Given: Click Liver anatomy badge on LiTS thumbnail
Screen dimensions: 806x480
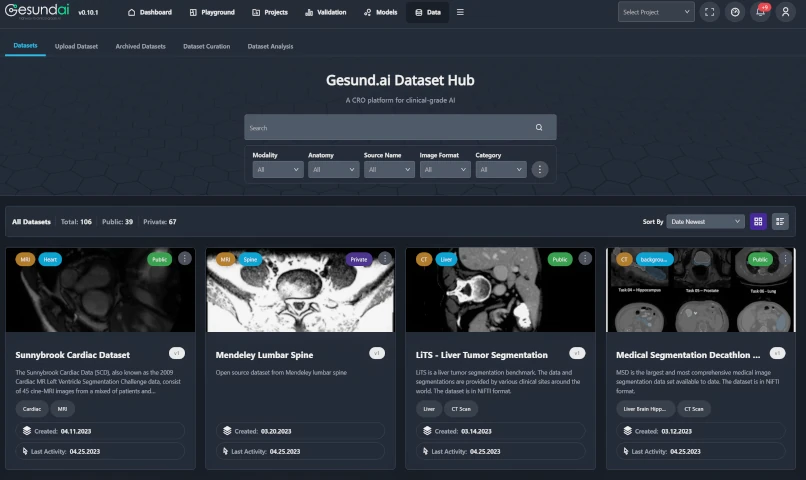Looking at the screenshot, I should (x=446, y=260).
